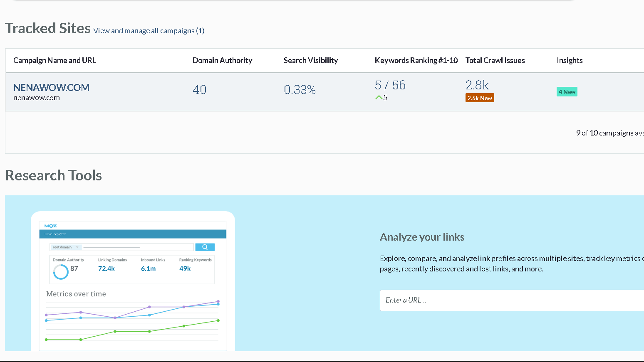This screenshot has height=362, width=644.
Task: Click the '4 New' insights badge
Action: (x=567, y=92)
